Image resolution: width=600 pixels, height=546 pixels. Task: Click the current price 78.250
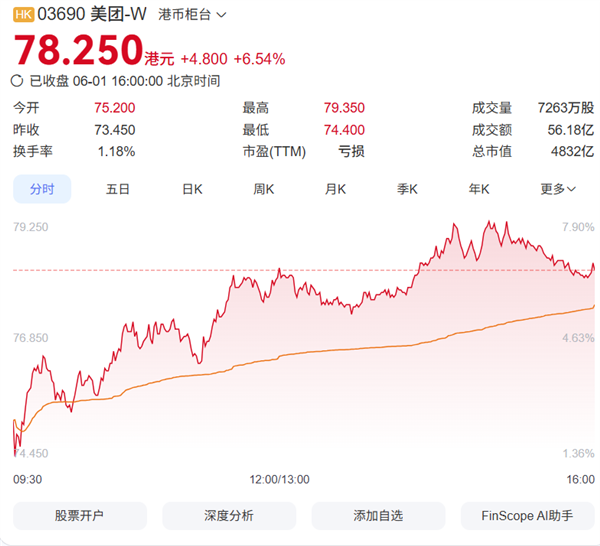pyautogui.click(x=78, y=50)
